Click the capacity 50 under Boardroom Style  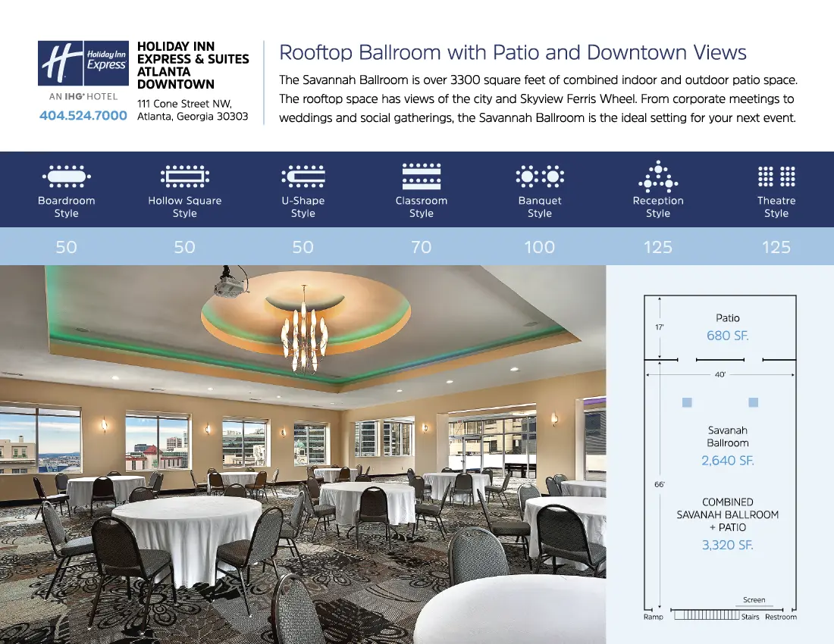pos(67,247)
